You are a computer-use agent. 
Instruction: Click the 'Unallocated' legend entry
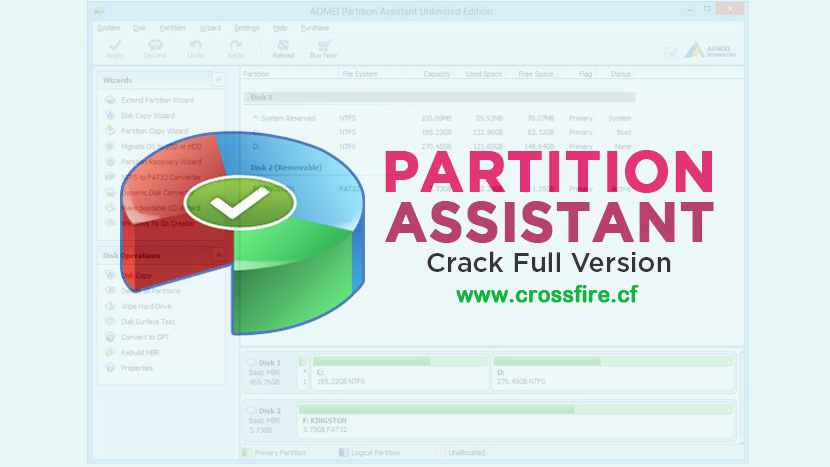pyautogui.click(x=461, y=453)
